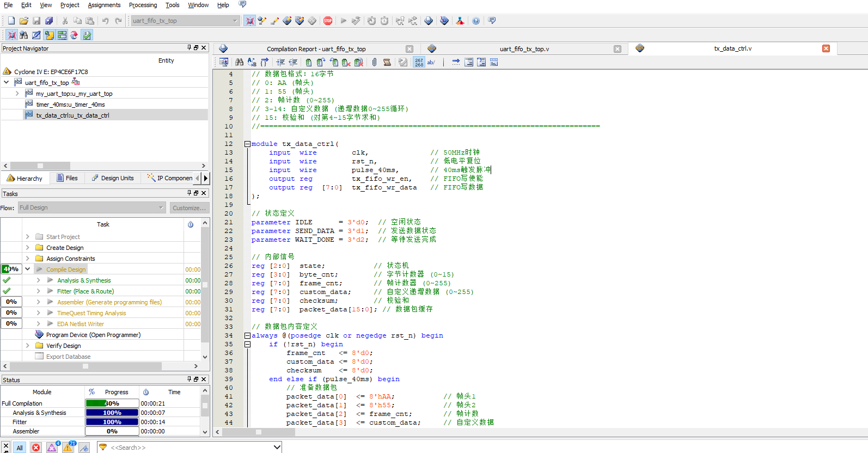Switch to Compilation Report tab
868x453 pixels.
point(316,49)
